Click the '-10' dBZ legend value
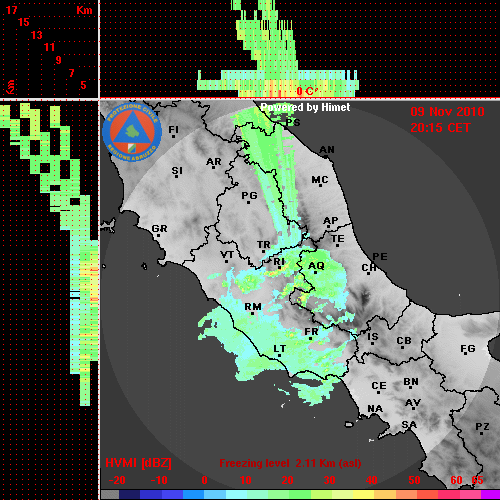 point(159,480)
